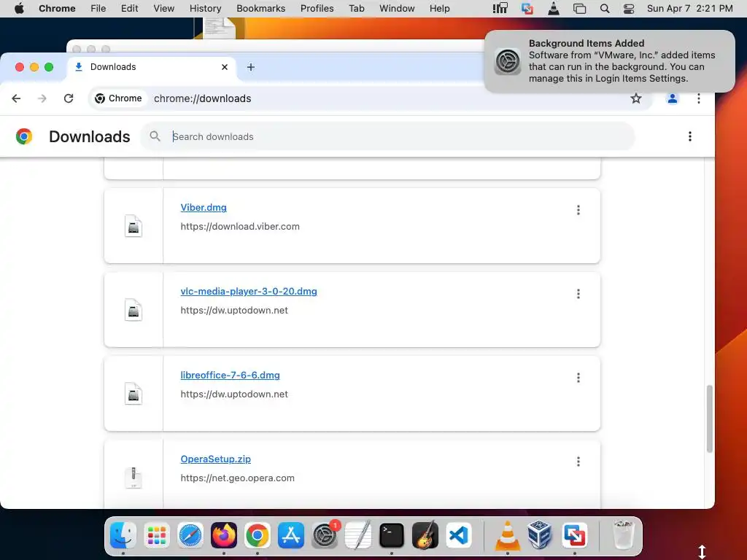Open Terminal from the Dock
Viewport: 747px width, 560px height.
pyautogui.click(x=392, y=535)
